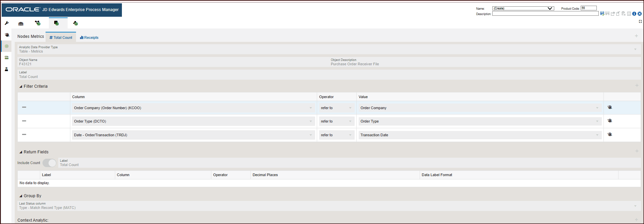Image resolution: width=644 pixels, height=224 pixels.
Task: Select the green chip icon in left sidebar
Action: (x=7, y=46)
